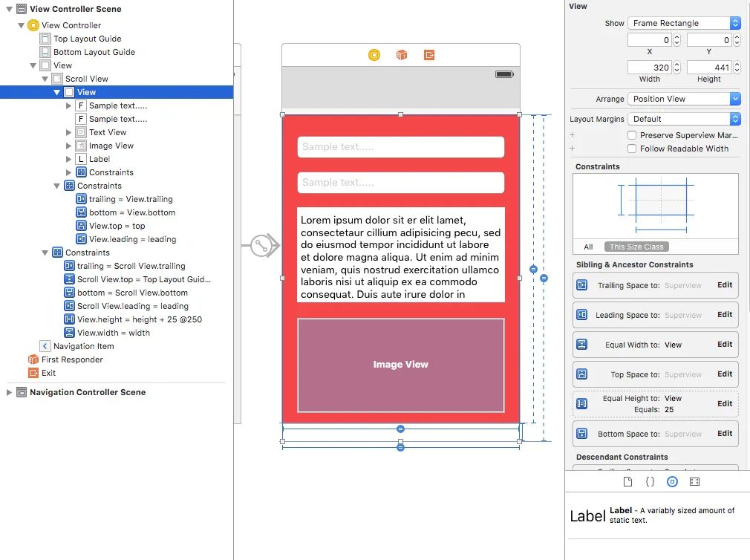
Task: Click the segue arrow icon left of scene
Action: [x=261, y=246]
